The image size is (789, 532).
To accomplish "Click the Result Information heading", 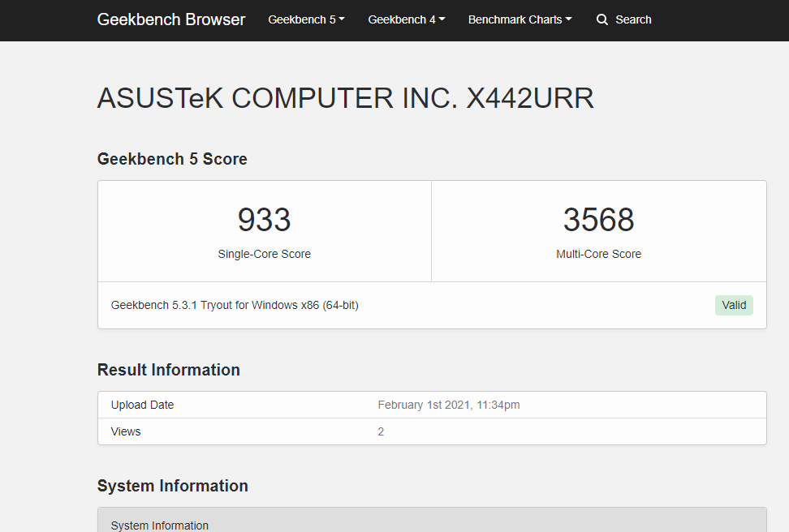I will (169, 370).
